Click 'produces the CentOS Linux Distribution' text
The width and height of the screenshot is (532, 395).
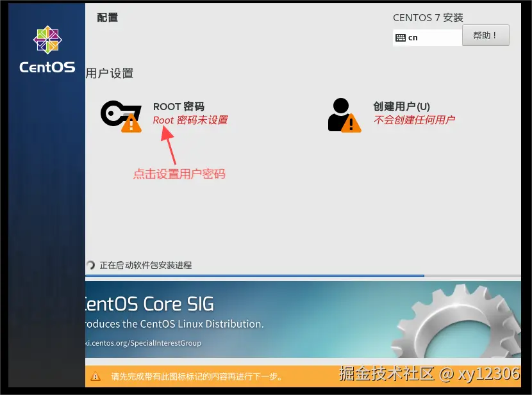(174, 324)
